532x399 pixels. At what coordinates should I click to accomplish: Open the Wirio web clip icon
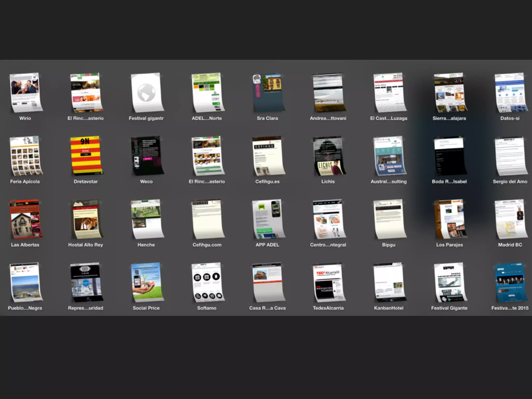pos(25,92)
